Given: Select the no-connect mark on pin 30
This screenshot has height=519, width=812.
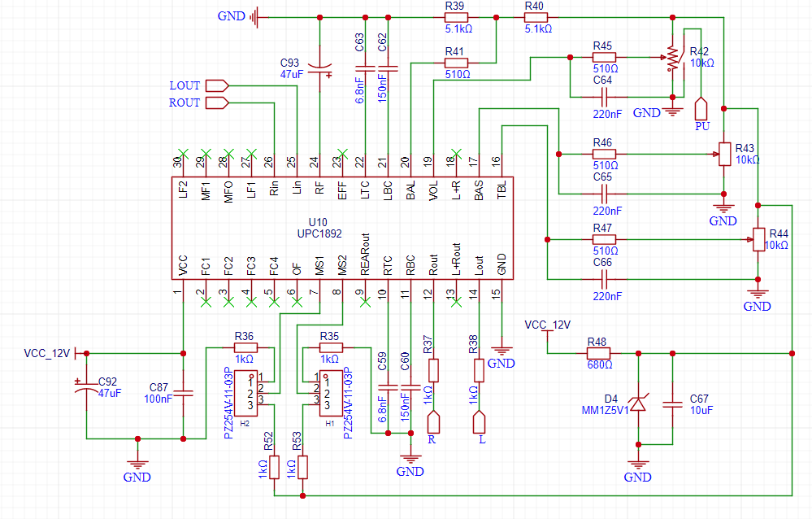Looking at the screenshot, I should click(183, 154).
